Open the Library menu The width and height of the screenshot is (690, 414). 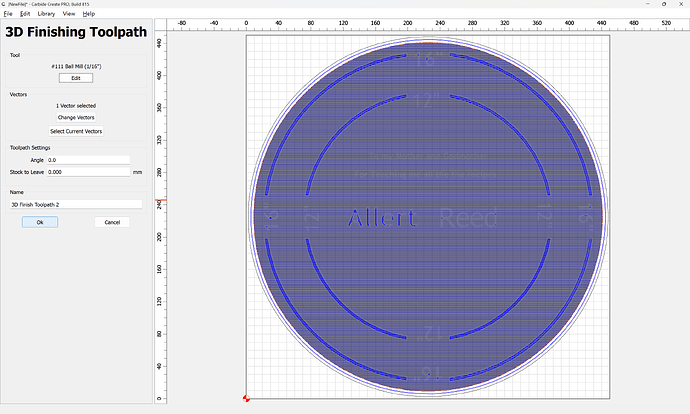[46, 14]
